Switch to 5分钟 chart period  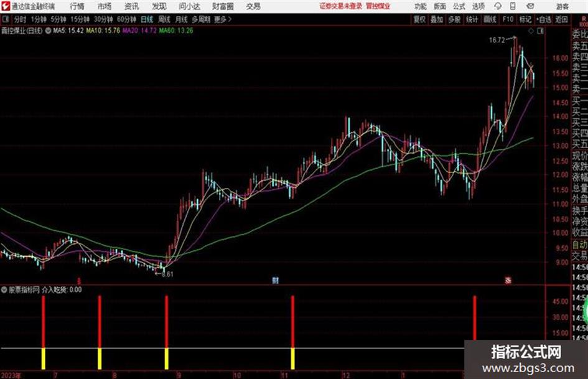[x=58, y=19]
